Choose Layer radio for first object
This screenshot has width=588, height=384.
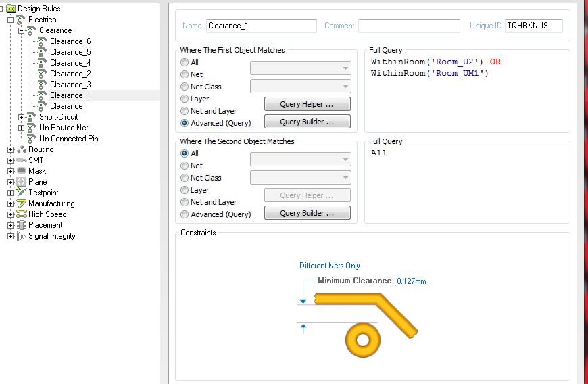[185, 99]
